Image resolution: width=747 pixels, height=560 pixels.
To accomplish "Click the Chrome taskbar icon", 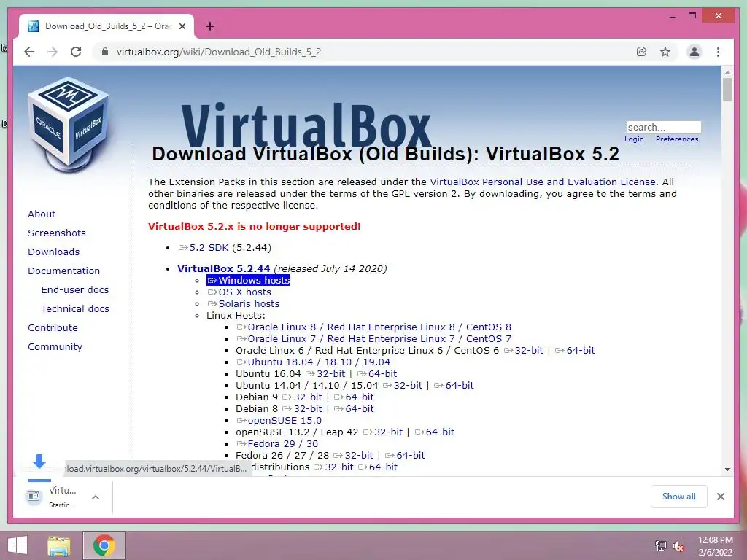I will pyautogui.click(x=104, y=545).
